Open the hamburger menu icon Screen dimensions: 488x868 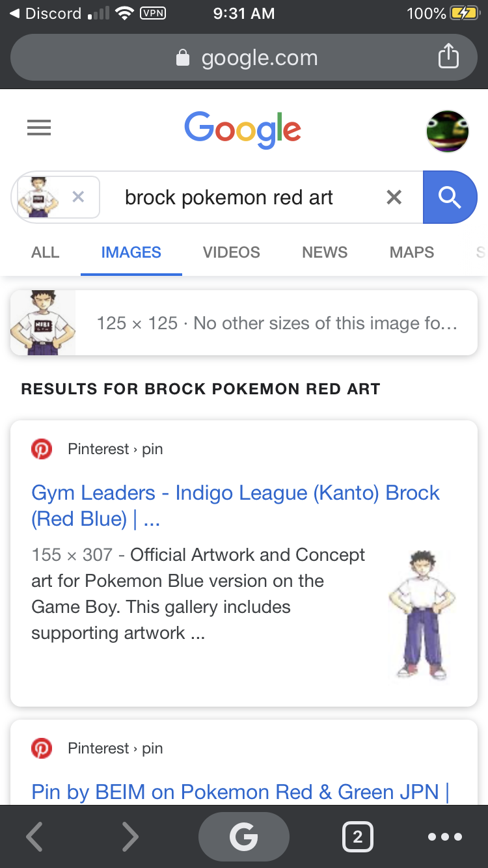[x=39, y=128]
